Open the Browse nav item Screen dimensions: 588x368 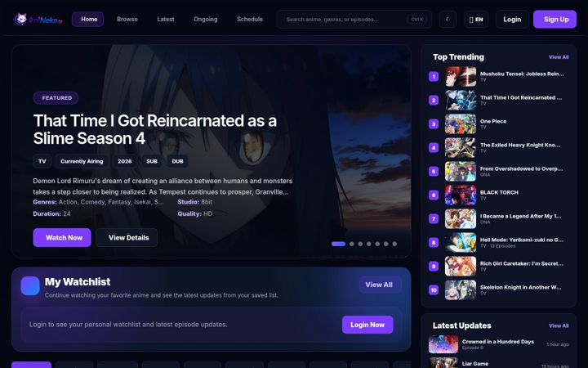point(127,19)
